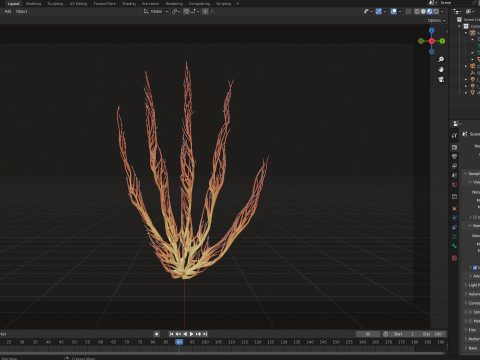Open the Object Constraints properties tab

point(454,227)
